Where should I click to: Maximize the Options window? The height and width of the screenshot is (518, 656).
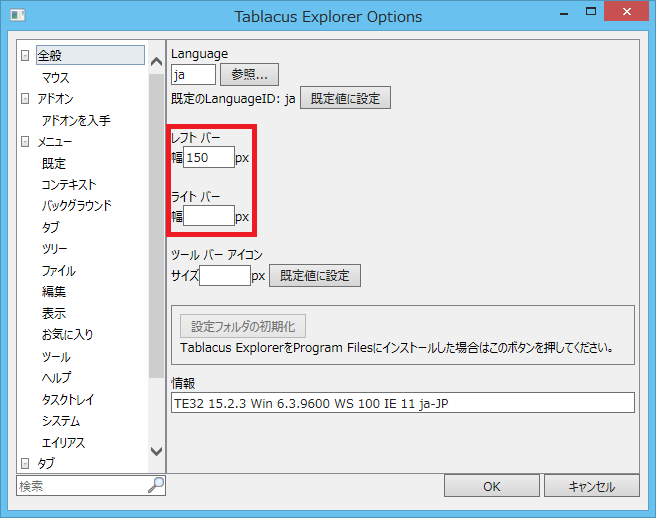point(591,12)
